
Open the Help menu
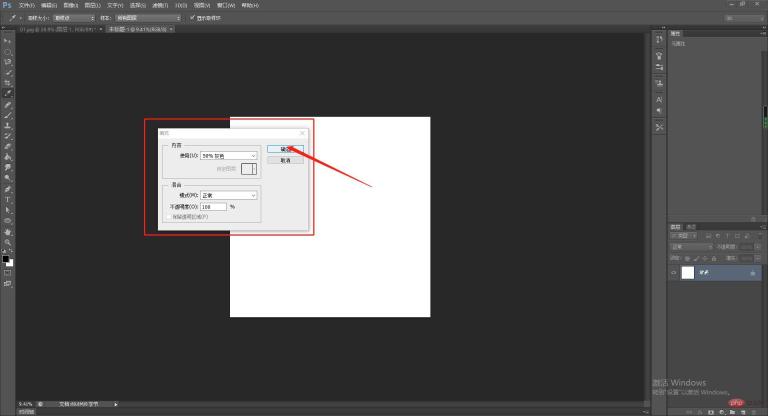tap(250, 5)
